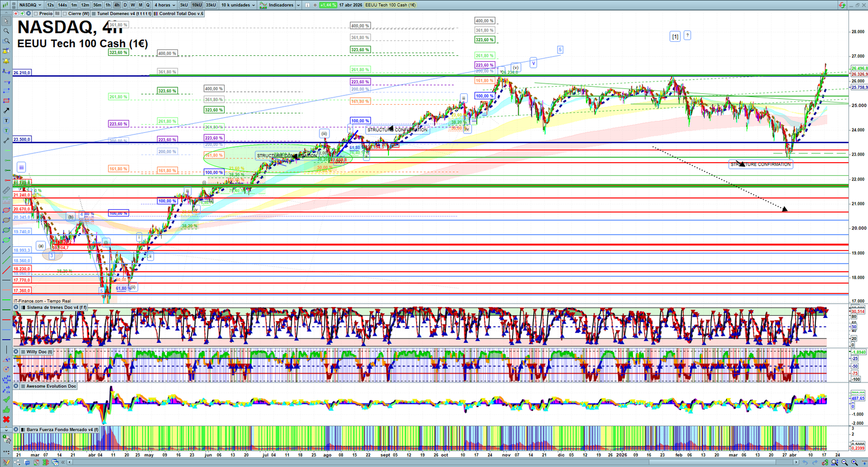The image size is (868, 467).
Task: Open the NASDAQ instrument dropdown
Action: [30, 5]
